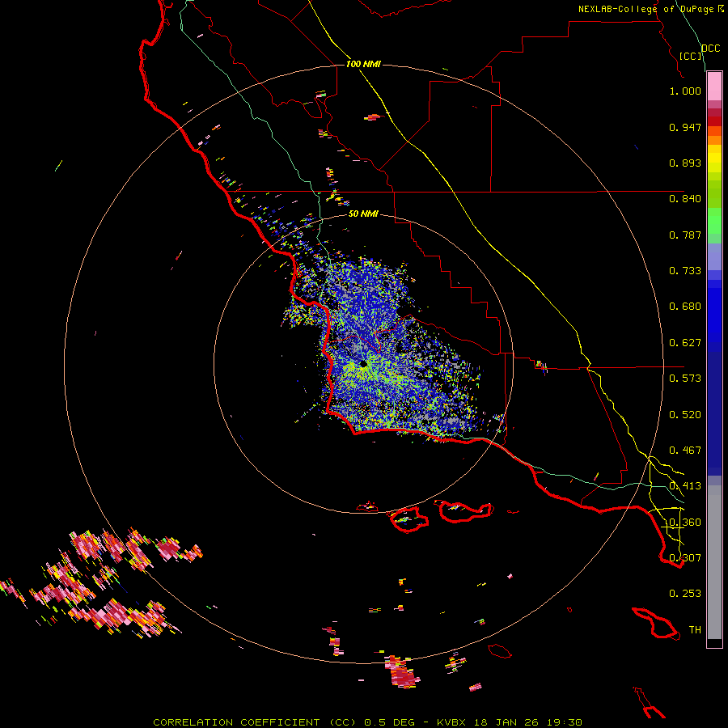Select the 0.307 scale value
The width and height of the screenshot is (728, 728).
tap(685, 557)
